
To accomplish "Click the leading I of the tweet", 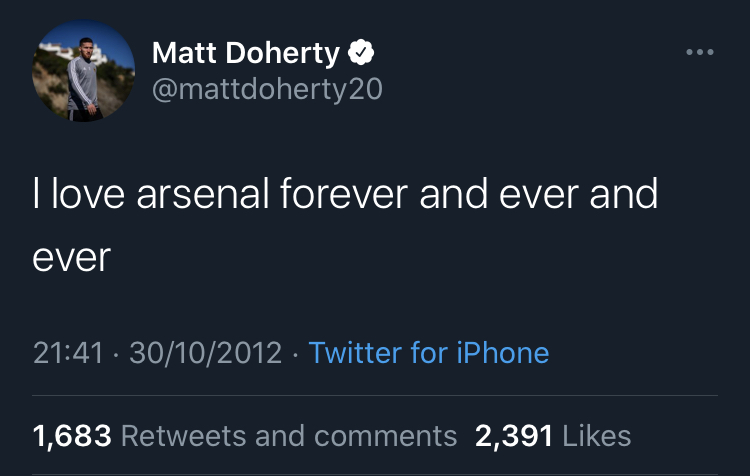I will click(x=36, y=193).
